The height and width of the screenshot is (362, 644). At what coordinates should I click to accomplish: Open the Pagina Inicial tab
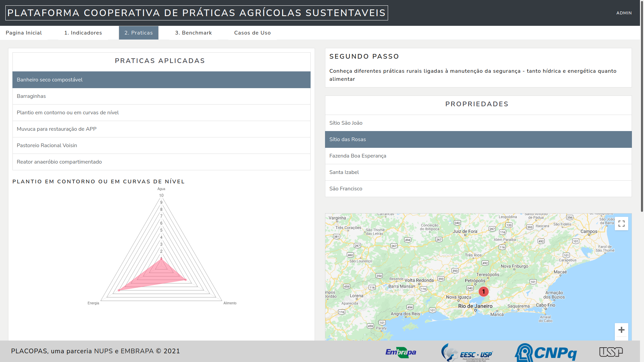coord(24,33)
